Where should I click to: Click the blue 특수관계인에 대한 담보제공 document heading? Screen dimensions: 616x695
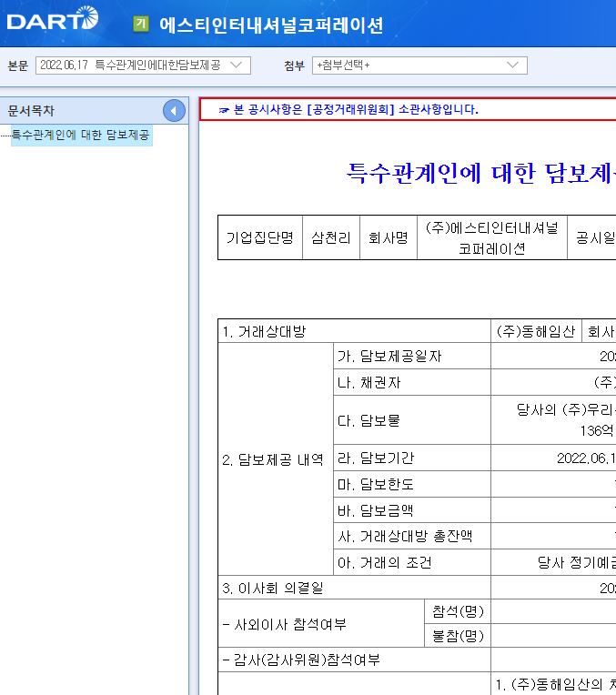(x=480, y=173)
